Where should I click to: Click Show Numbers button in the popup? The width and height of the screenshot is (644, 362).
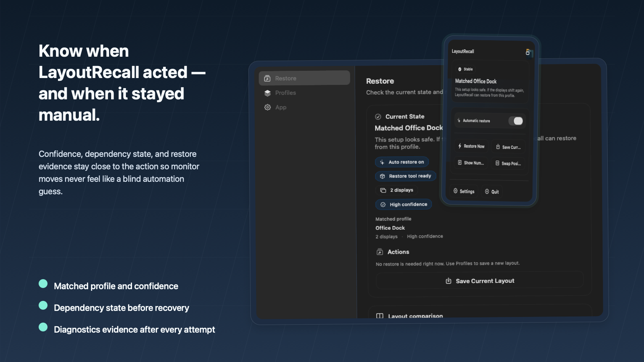471,163
